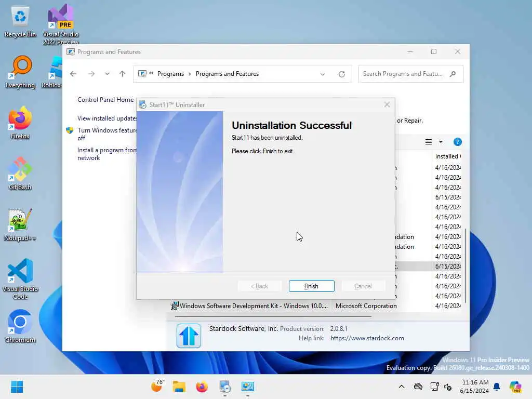The image size is (532, 399).
Task: Click the 6/15/2024 date in selected row
Action: tap(448, 267)
